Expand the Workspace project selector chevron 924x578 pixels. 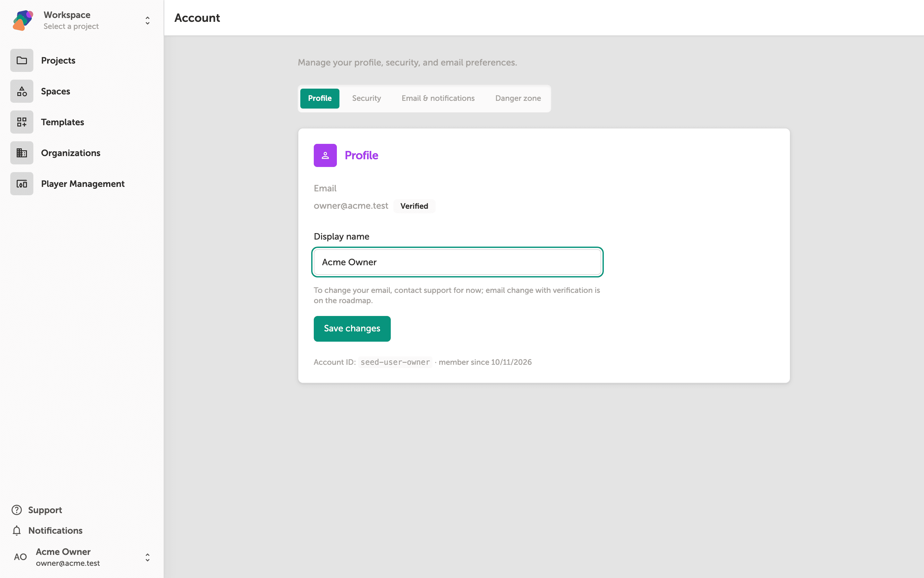(147, 20)
